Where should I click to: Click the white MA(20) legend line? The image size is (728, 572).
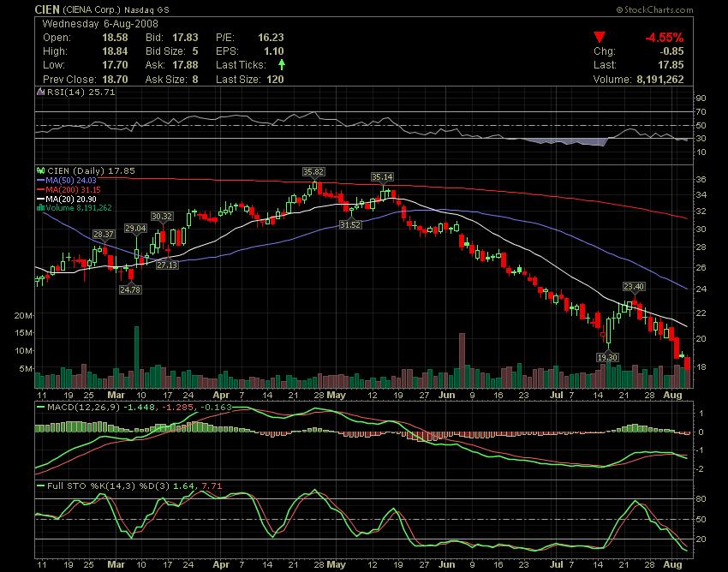click(x=40, y=199)
